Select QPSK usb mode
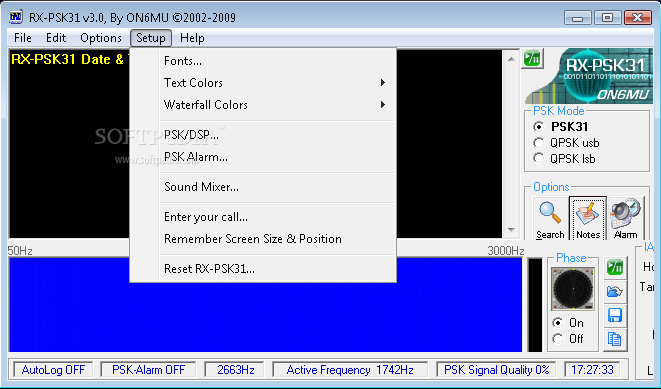The width and height of the screenshot is (661, 389). (538, 143)
